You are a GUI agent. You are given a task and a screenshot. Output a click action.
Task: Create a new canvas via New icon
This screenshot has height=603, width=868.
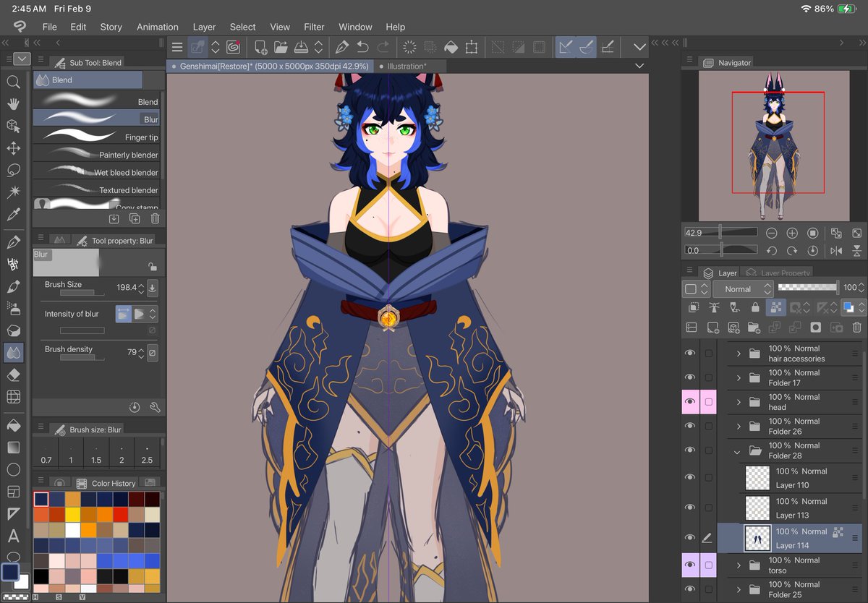tap(260, 48)
